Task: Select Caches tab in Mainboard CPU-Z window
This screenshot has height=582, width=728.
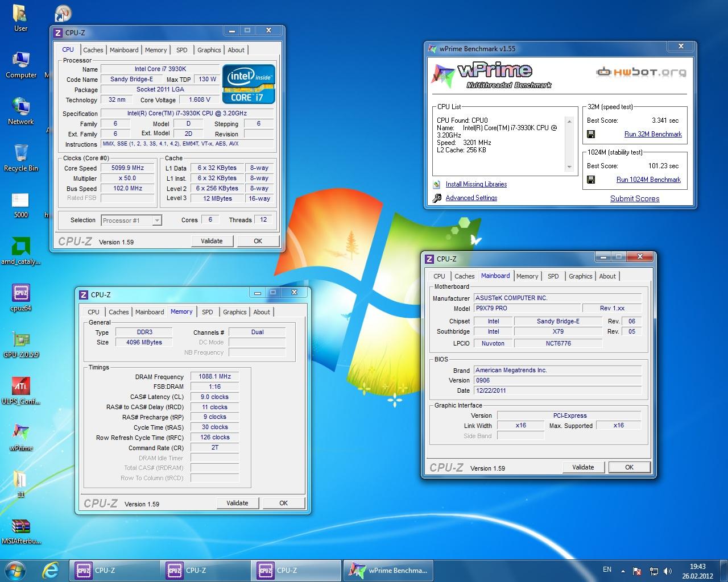Action: 465,276
